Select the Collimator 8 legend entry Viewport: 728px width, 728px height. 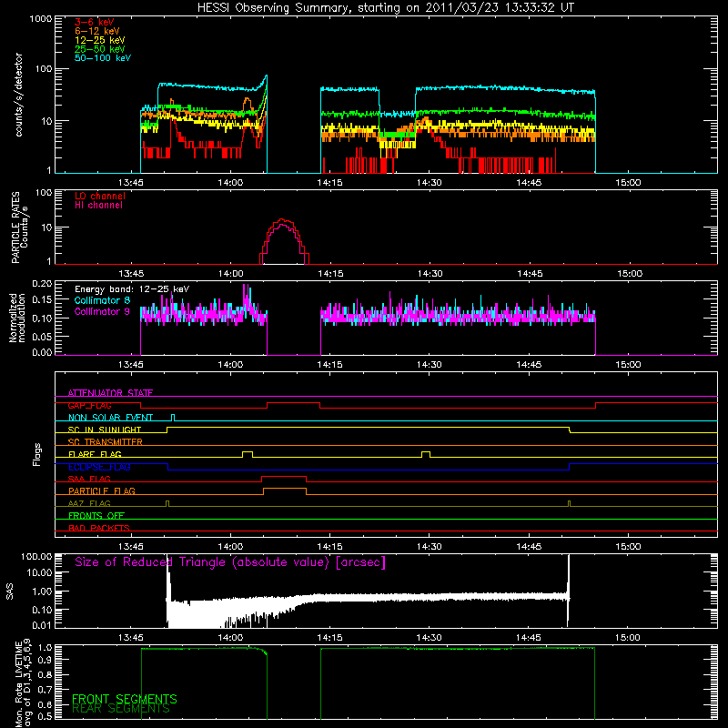pos(102,300)
